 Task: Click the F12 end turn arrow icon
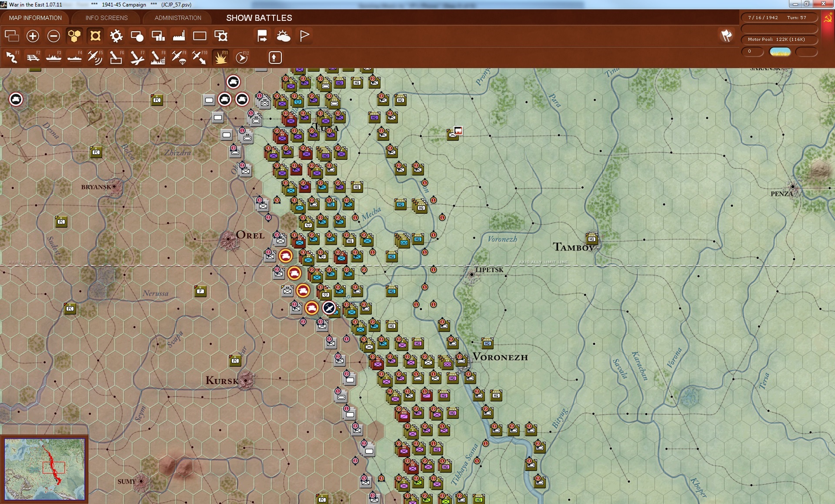(242, 57)
